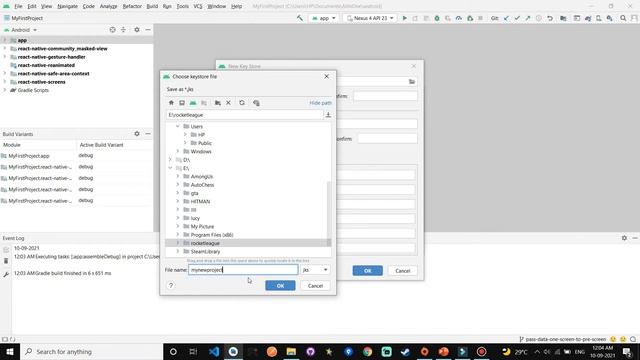
Task: Go to home directory in keystore dialog
Action: (171, 103)
